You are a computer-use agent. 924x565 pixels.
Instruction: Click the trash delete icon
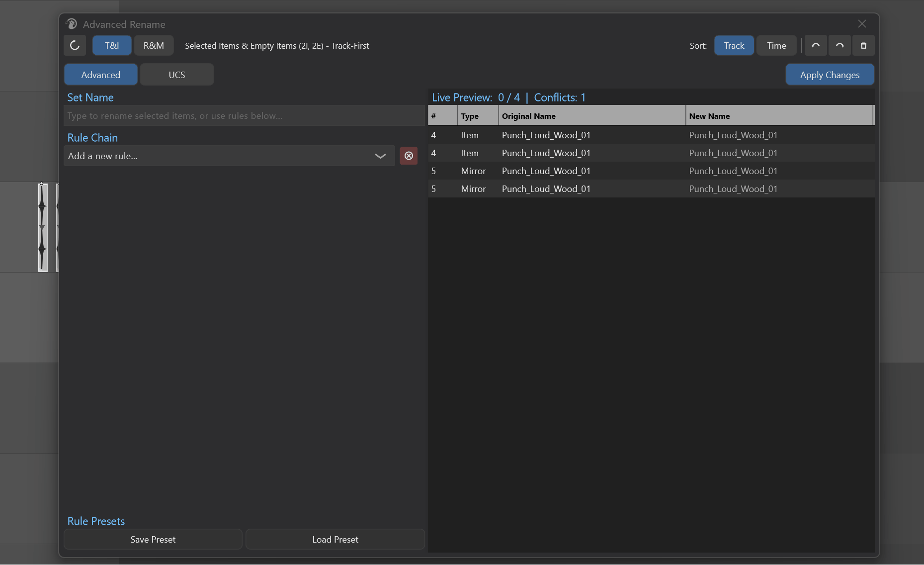pyautogui.click(x=863, y=45)
